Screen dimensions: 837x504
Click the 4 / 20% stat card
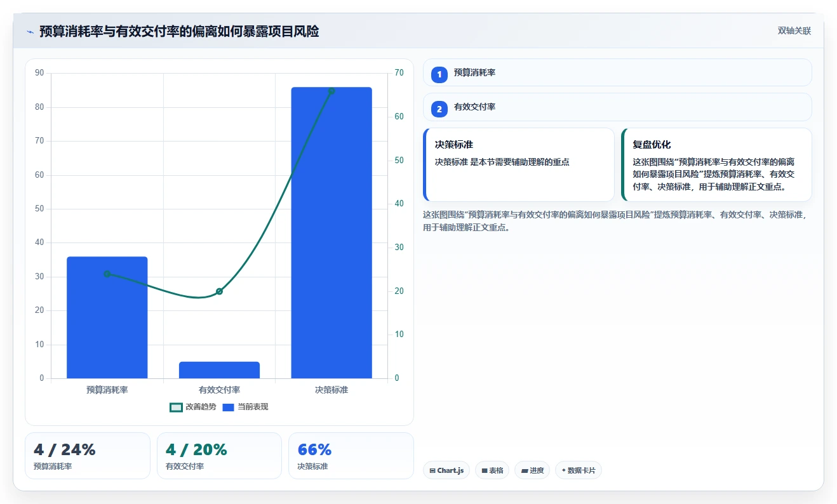(x=219, y=456)
